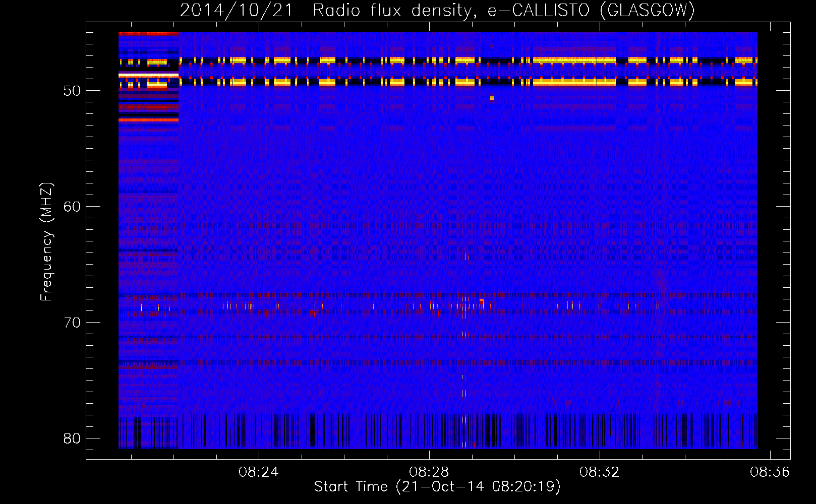The image size is (816, 504).
Task: Click the plot title '2014/10/21 Radio flux density, e-CALLISTO (GLASGOW)'
Action: click(437, 10)
